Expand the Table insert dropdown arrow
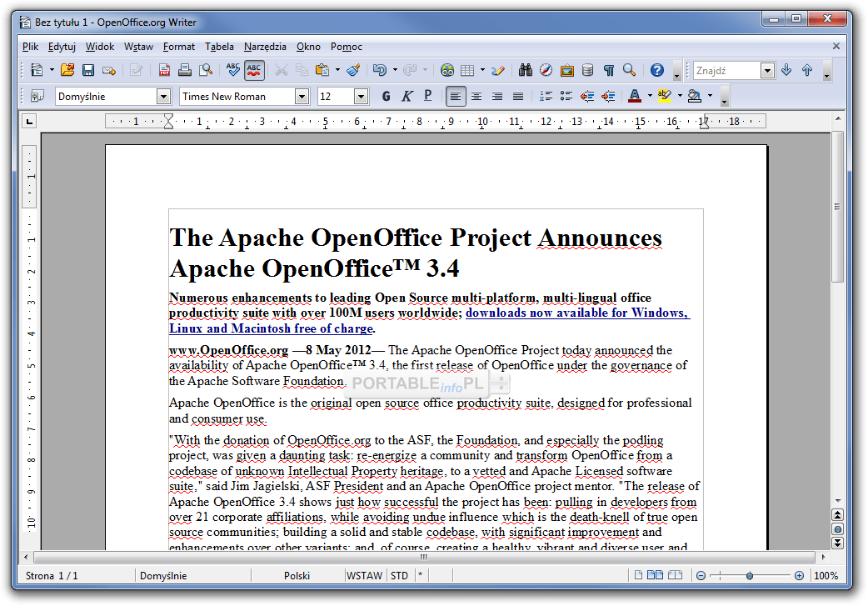The height and width of the screenshot is (606, 868). (482, 70)
